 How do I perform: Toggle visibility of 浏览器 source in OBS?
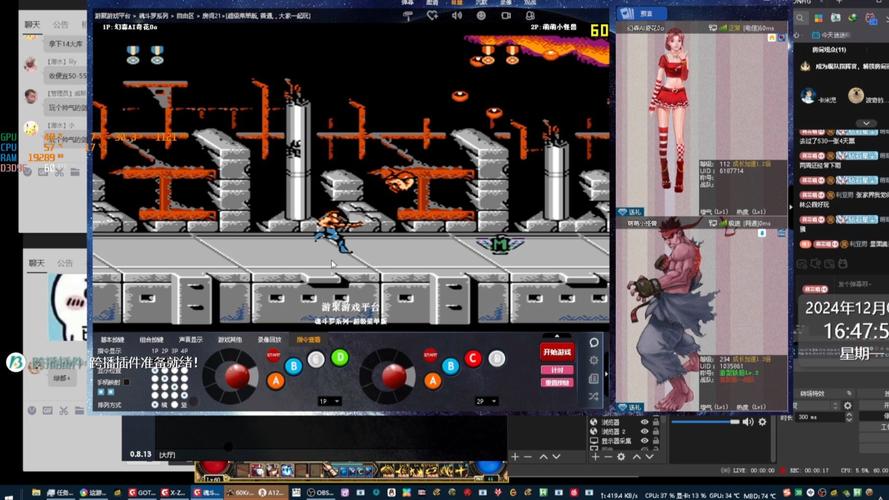(644, 422)
